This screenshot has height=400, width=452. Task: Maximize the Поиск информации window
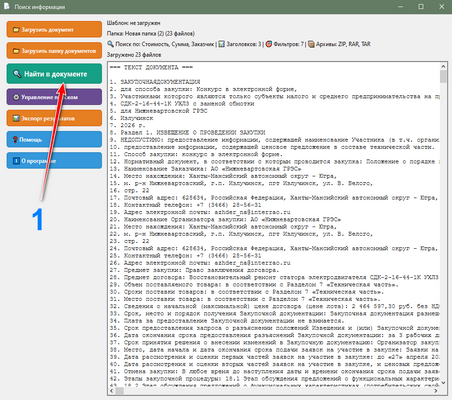click(x=421, y=6)
